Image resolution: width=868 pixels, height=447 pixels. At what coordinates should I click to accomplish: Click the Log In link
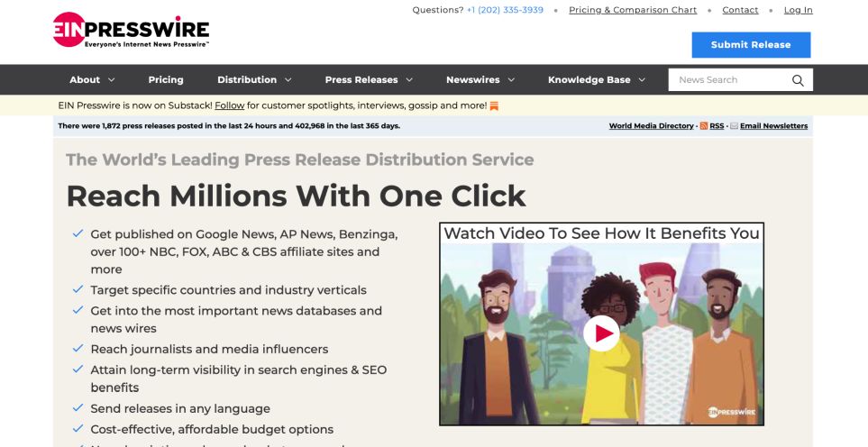point(798,10)
